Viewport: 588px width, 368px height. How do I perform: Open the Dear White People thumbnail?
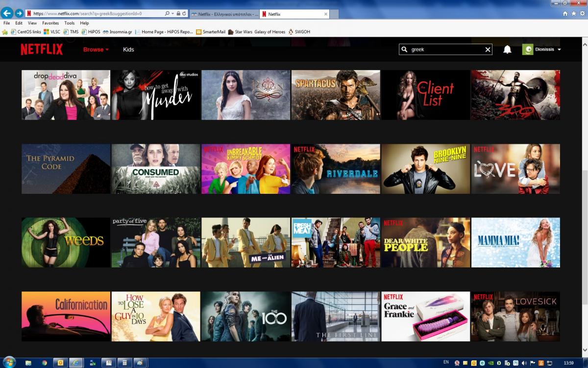(426, 242)
